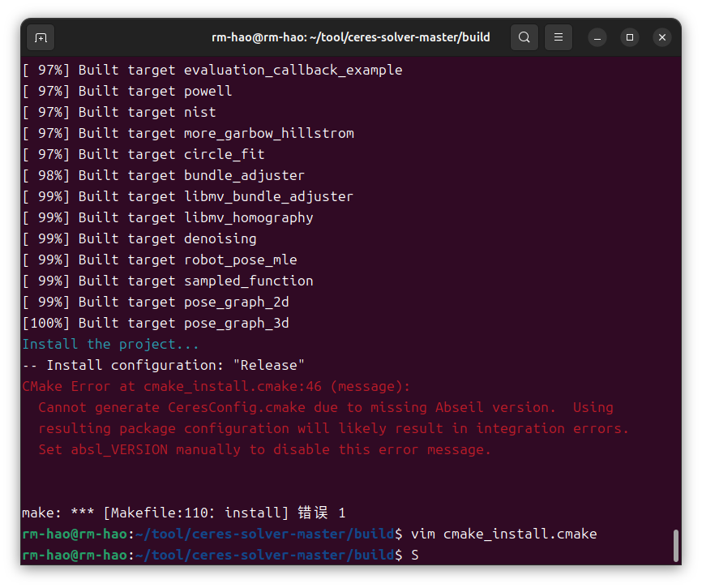Click the "Built target bundle_adjuster" line
This screenshot has width=702, height=588.
pos(164,175)
